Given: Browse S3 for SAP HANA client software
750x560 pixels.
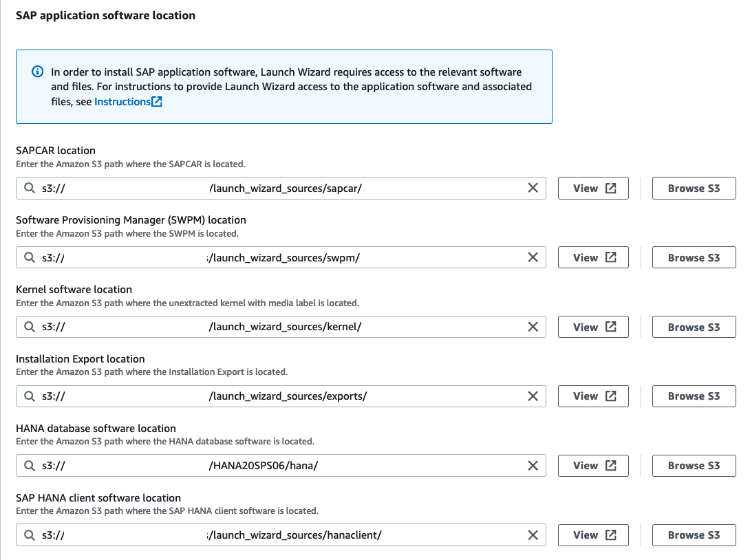Looking at the screenshot, I should (x=694, y=535).
